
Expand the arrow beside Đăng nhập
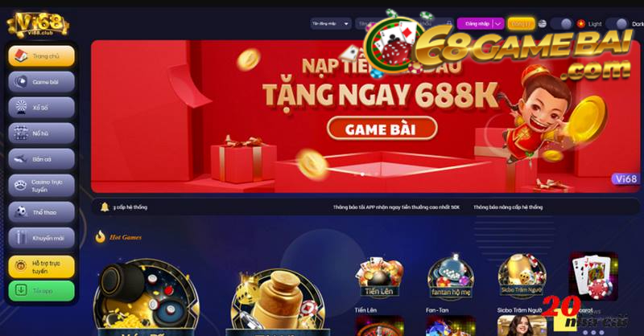coord(498,24)
